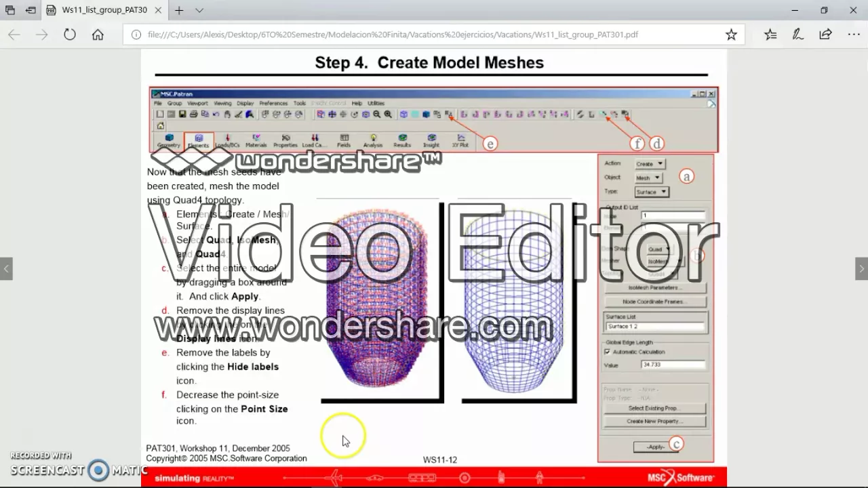
Task: Click the Patran shaded cube icon
Action: [x=426, y=115]
